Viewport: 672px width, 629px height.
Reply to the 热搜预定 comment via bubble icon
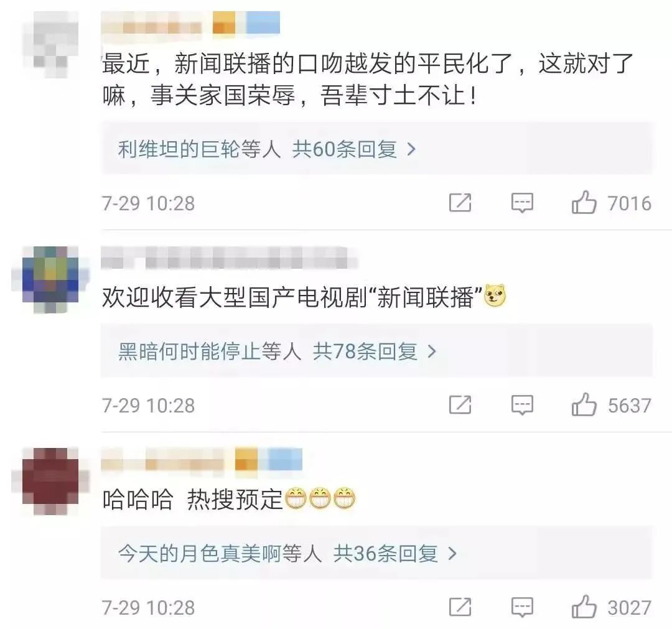(522, 608)
